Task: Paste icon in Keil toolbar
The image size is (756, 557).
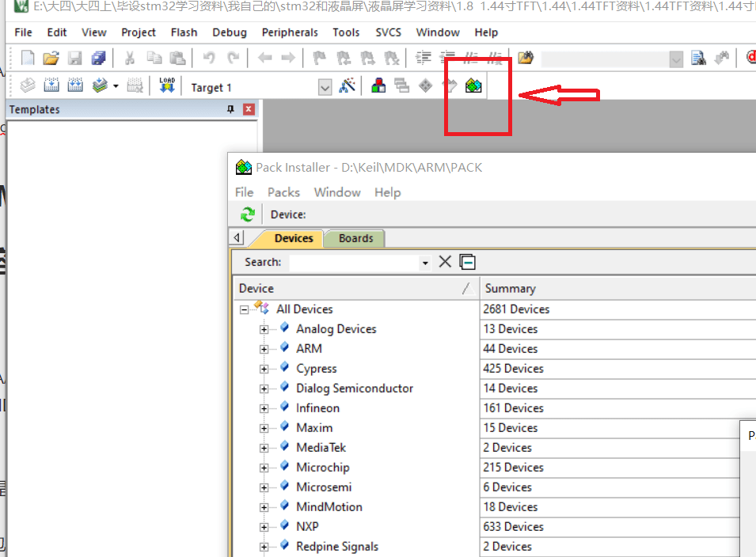Action: [x=177, y=59]
